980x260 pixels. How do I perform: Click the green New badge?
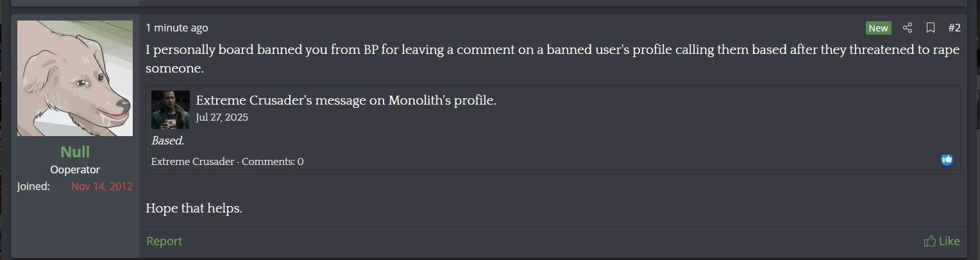point(878,28)
